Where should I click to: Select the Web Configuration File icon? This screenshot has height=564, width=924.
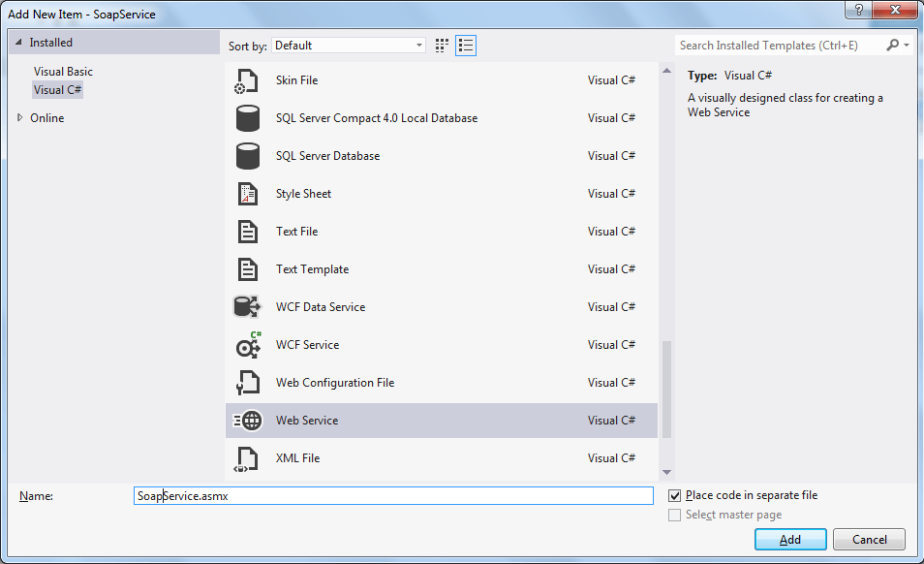[248, 383]
